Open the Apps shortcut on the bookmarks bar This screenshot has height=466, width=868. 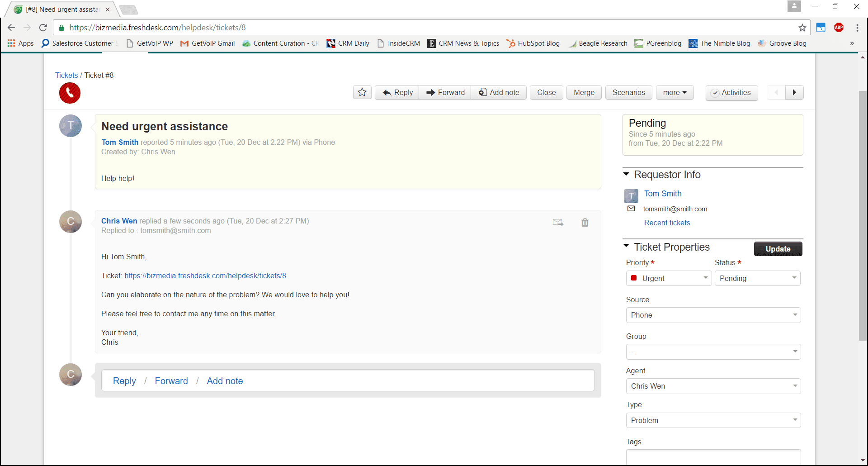[20, 43]
